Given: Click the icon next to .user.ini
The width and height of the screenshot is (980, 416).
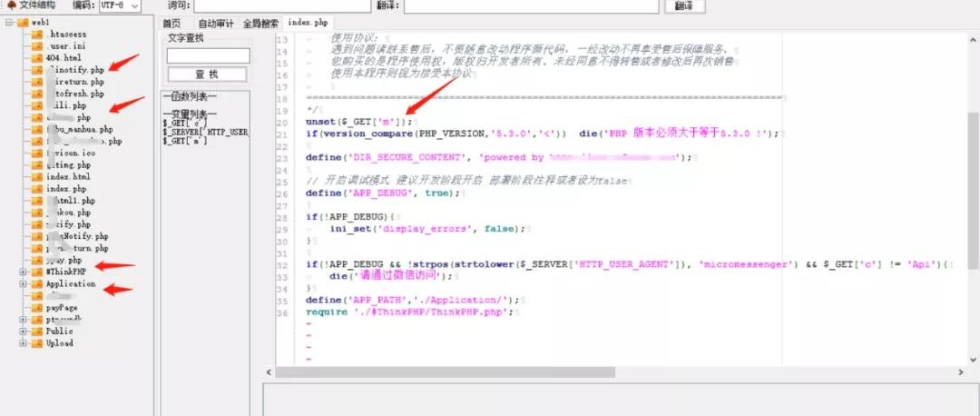Looking at the screenshot, I should (x=37, y=46).
